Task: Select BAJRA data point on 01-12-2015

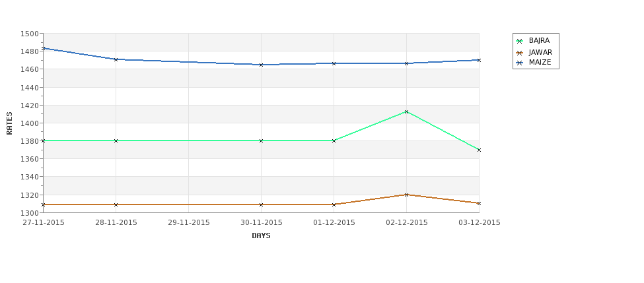Action: tap(334, 141)
